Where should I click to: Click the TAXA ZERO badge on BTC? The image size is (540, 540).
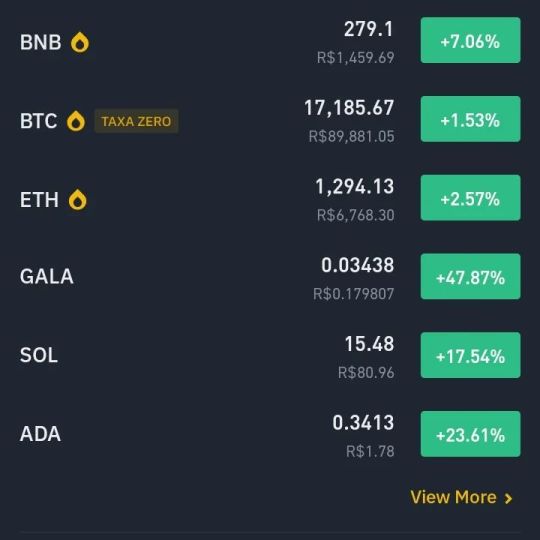coord(136,121)
